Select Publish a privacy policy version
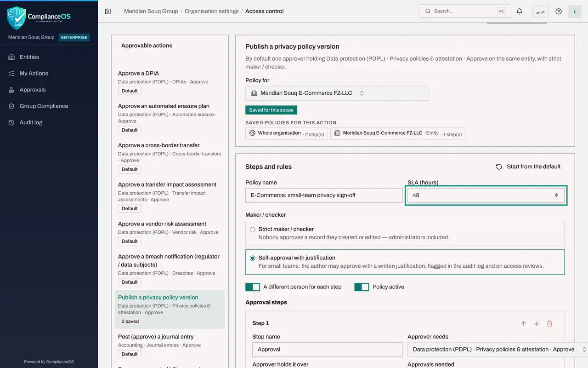Viewport: 588px width, 368px height. pyautogui.click(x=170, y=310)
